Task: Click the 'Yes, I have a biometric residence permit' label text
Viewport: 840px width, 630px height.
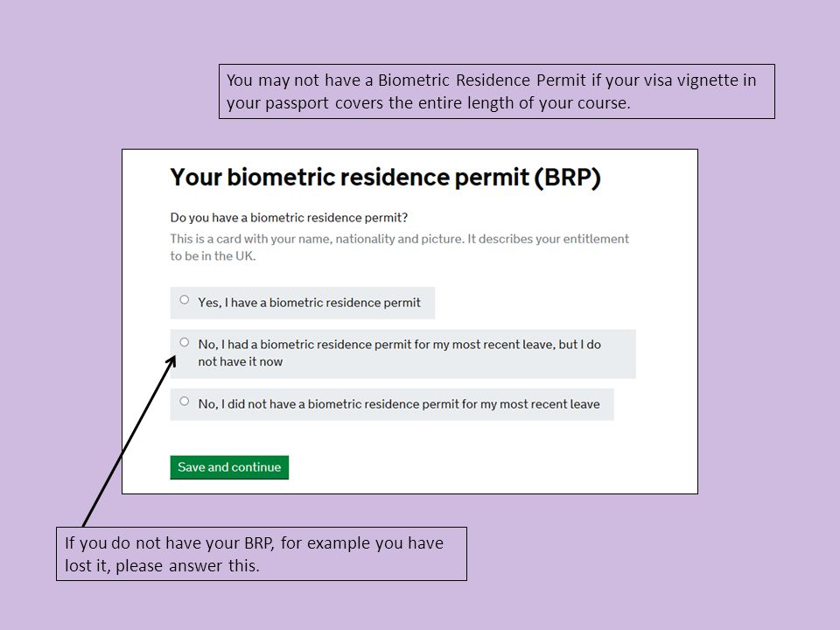Action: click(309, 303)
